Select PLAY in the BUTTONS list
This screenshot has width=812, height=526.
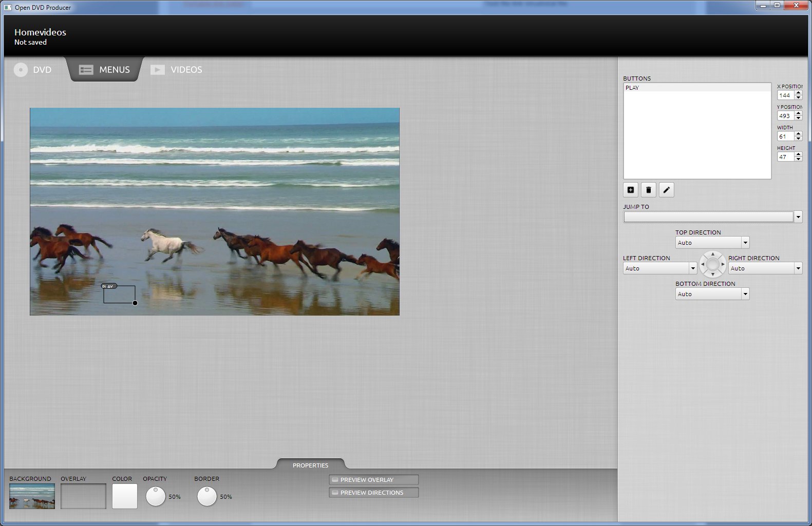pos(632,88)
